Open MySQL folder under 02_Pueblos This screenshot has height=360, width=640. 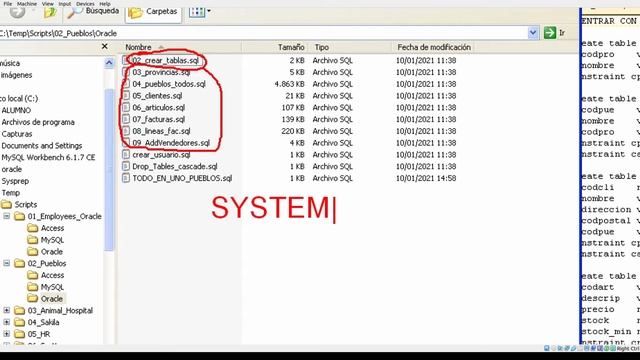pyautogui.click(x=52, y=287)
